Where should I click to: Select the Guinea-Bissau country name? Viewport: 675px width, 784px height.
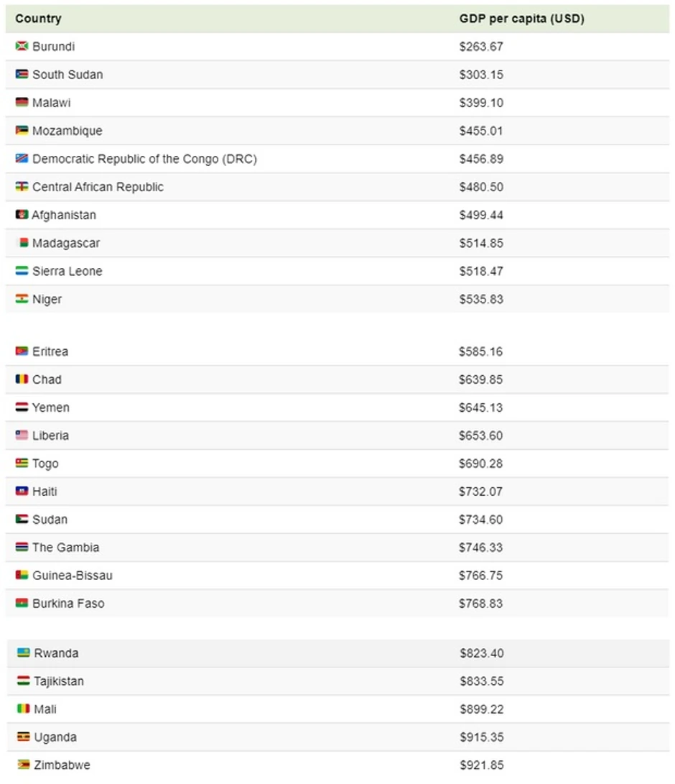73,576
